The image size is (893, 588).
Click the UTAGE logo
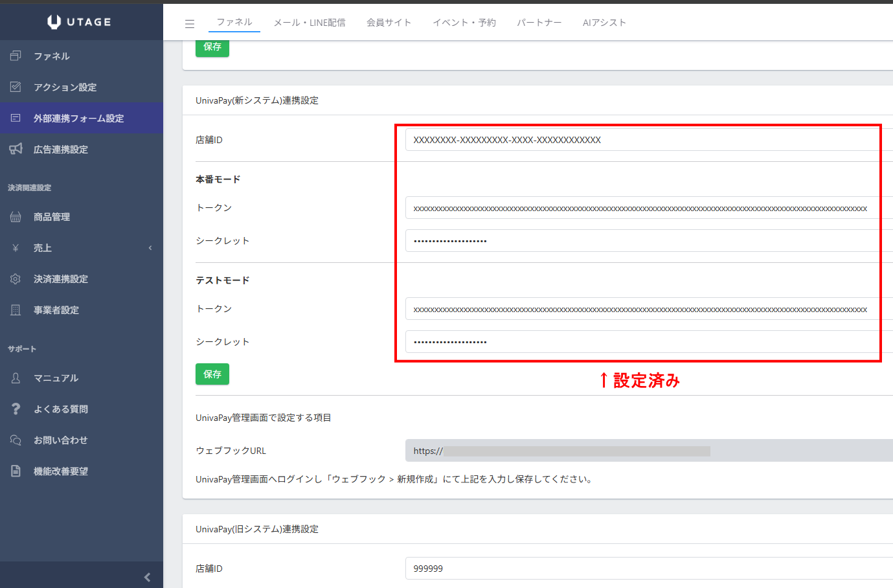tap(80, 22)
